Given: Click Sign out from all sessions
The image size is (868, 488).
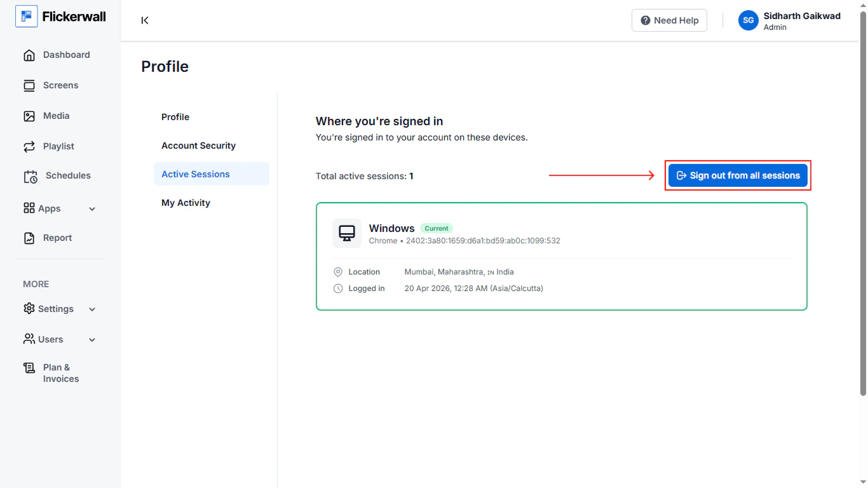Looking at the screenshot, I should (x=738, y=175).
